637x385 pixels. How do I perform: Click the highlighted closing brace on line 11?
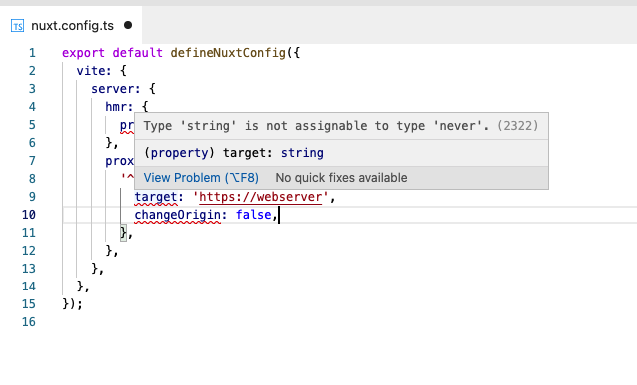[124, 233]
